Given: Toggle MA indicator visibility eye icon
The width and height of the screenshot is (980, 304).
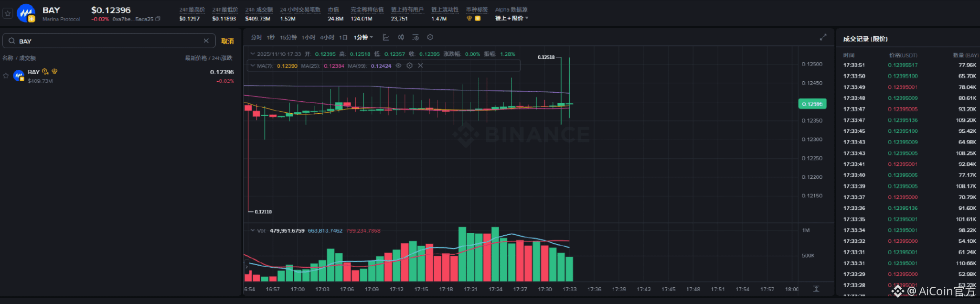Looking at the screenshot, I should [398, 65].
